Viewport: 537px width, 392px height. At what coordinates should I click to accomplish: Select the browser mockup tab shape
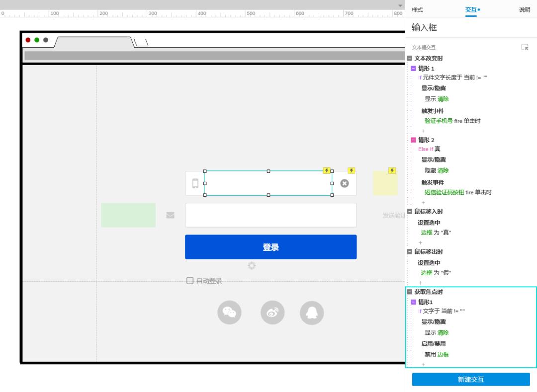click(x=94, y=42)
